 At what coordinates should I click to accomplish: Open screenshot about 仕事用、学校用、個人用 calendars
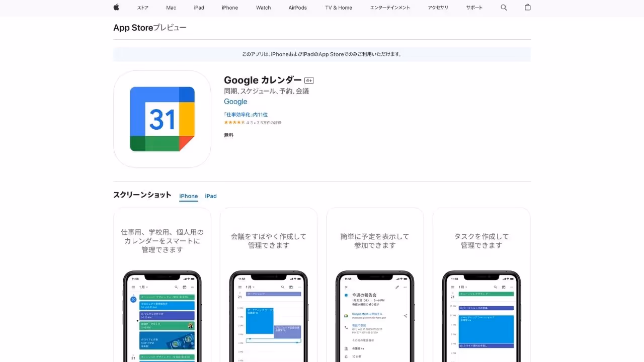click(162, 285)
